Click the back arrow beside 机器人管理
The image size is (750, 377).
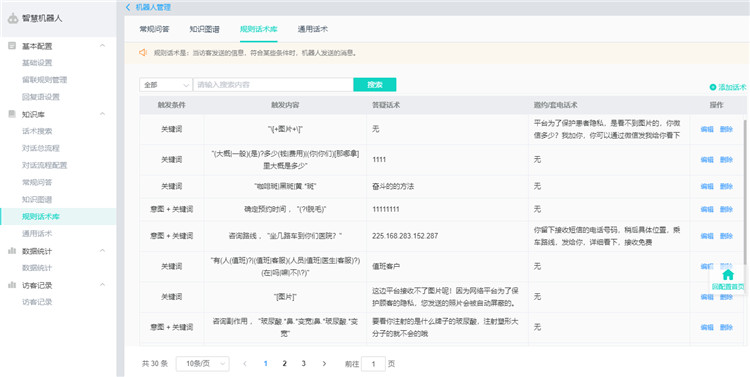click(x=128, y=7)
